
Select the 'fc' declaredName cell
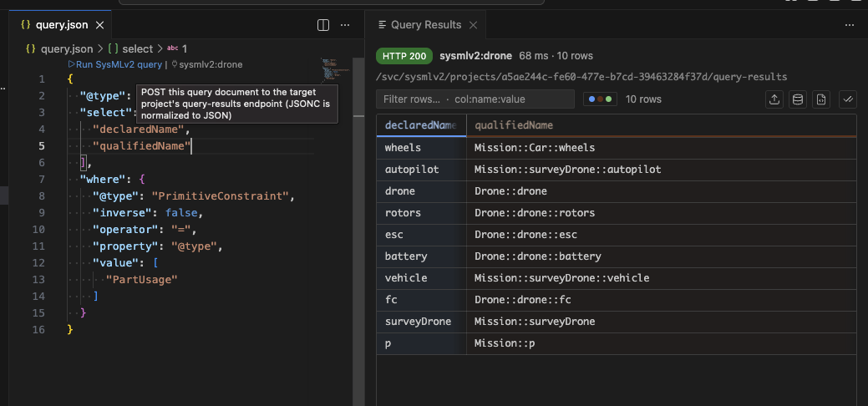[x=421, y=300]
